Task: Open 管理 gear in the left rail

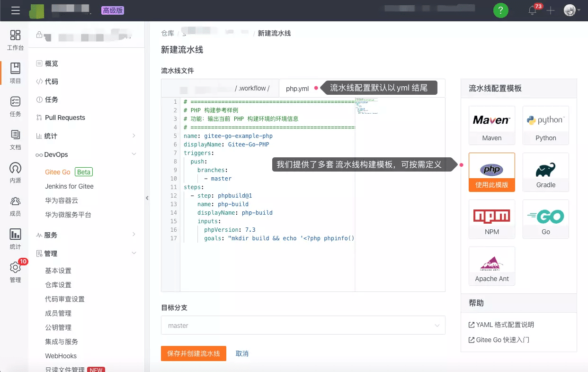Action: click(15, 272)
